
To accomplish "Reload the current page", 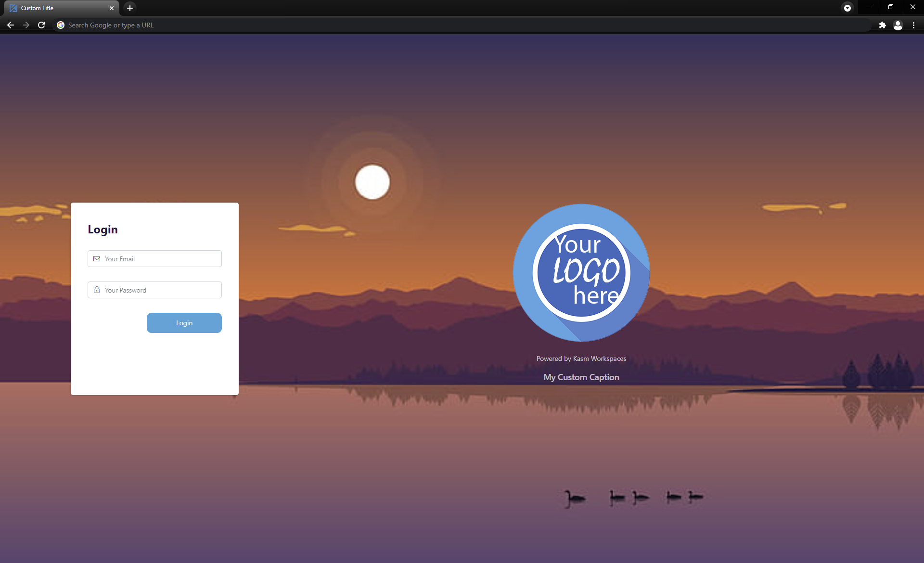I will tap(41, 25).
